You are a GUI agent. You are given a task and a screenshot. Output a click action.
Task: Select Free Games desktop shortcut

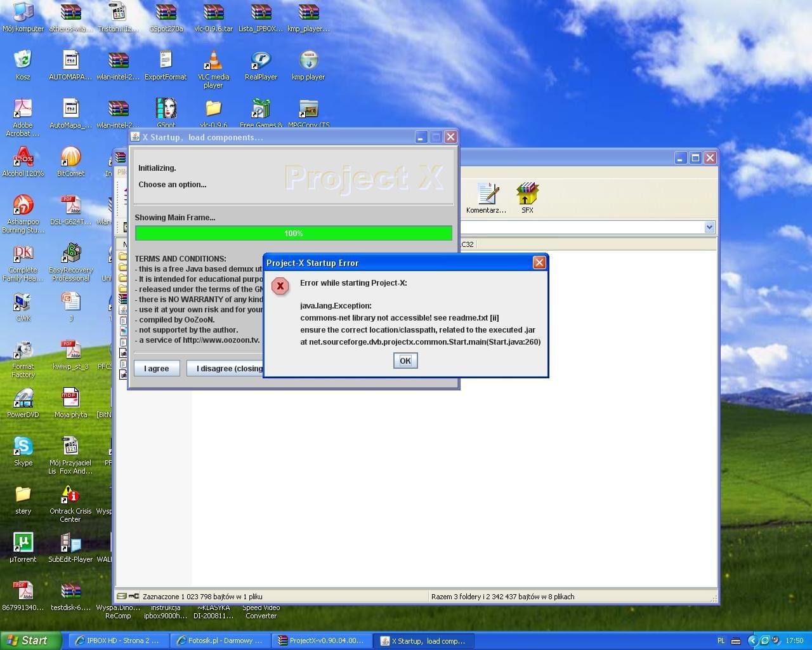pyautogui.click(x=261, y=112)
